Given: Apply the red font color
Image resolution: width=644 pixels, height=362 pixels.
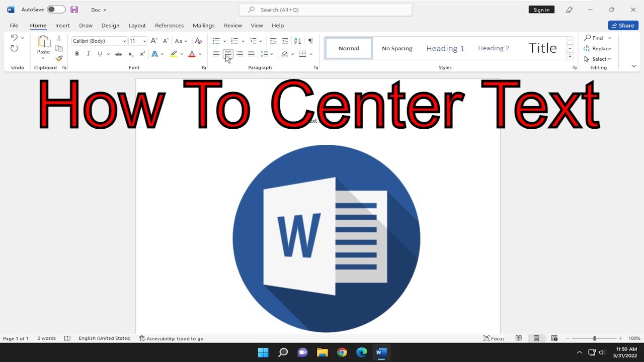Looking at the screenshot, I should click(192, 54).
